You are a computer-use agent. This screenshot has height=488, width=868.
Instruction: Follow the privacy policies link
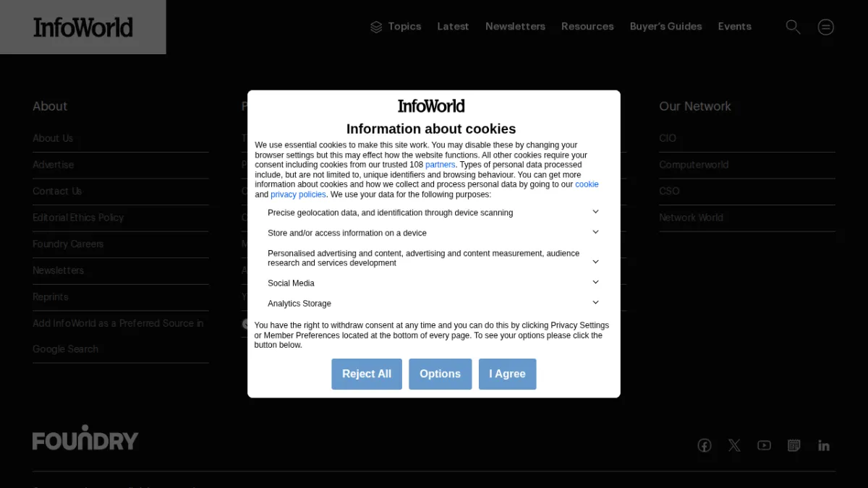298,194
